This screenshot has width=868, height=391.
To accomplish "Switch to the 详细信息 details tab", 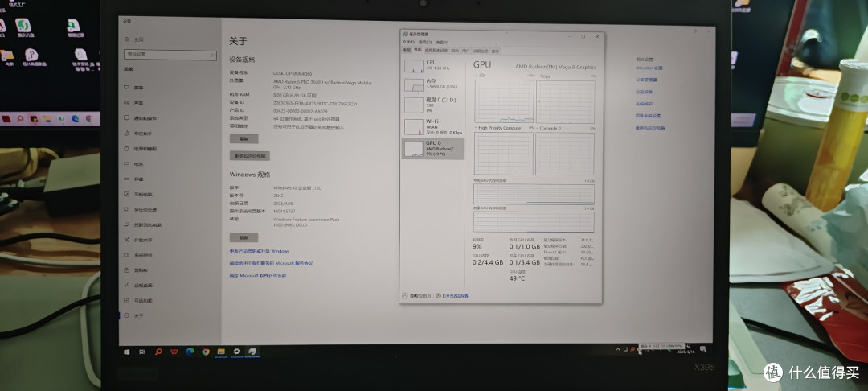I will tap(481, 51).
